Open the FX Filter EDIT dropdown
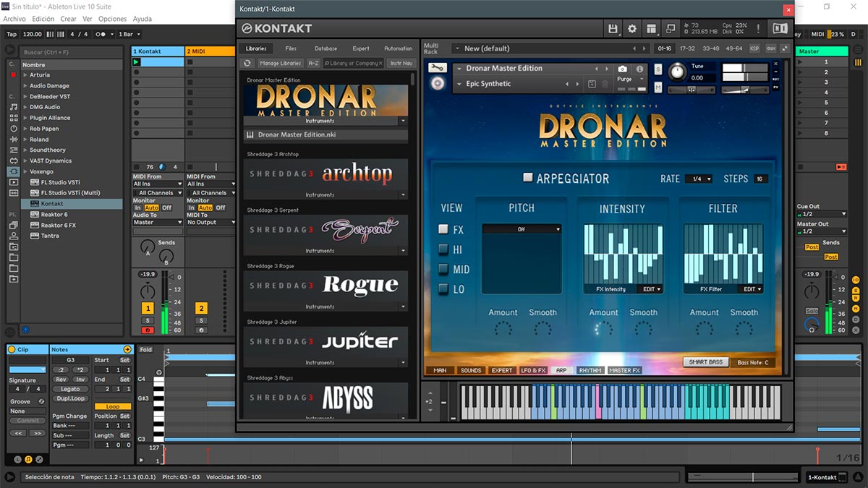Viewport: 868px width, 488px height. [x=750, y=289]
